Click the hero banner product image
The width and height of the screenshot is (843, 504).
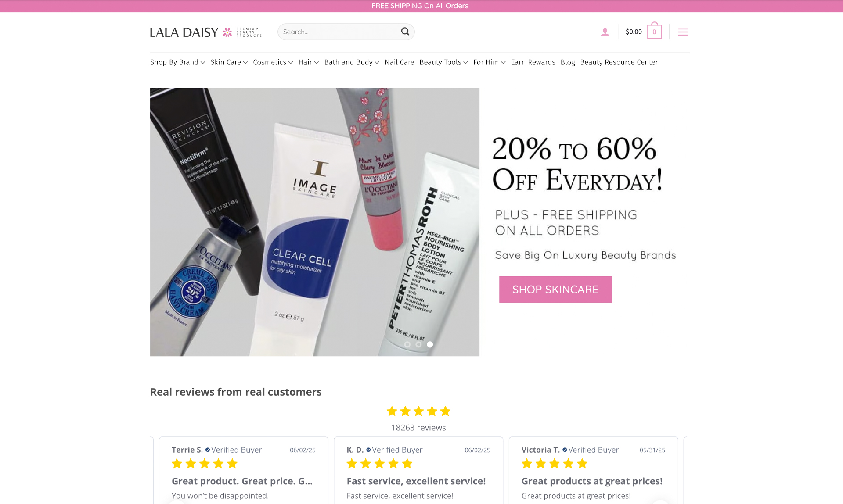[x=315, y=222]
